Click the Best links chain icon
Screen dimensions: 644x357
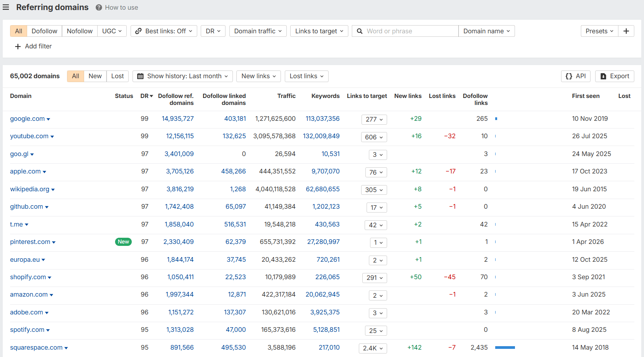point(138,31)
